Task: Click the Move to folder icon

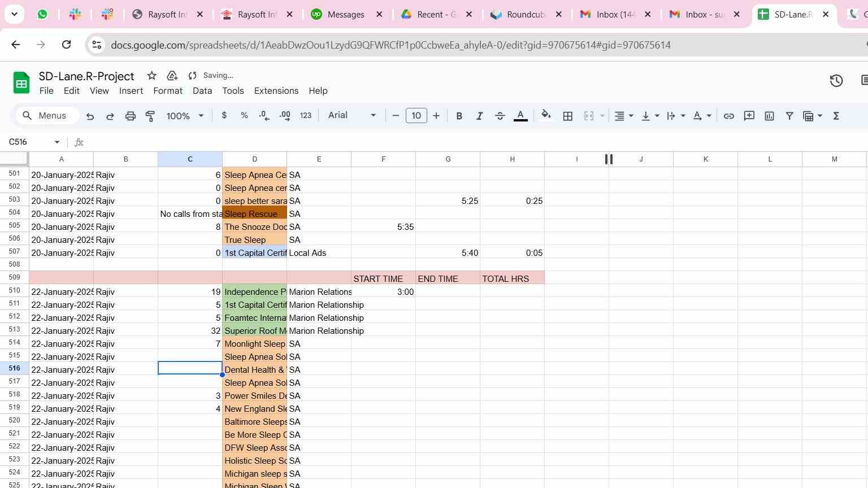Action: pyautogui.click(x=172, y=76)
